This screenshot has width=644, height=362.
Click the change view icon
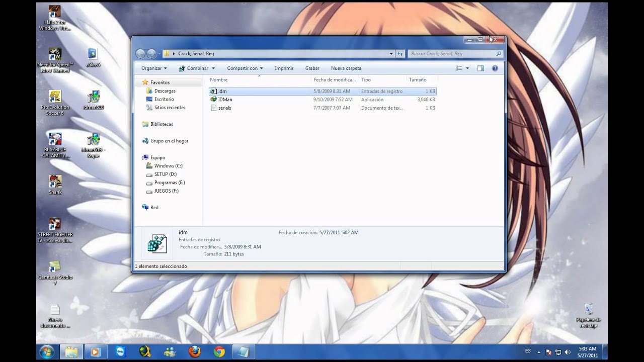[x=459, y=68]
